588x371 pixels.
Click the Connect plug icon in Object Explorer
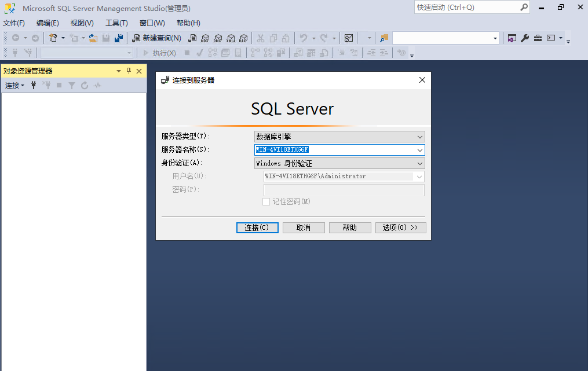[34, 86]
